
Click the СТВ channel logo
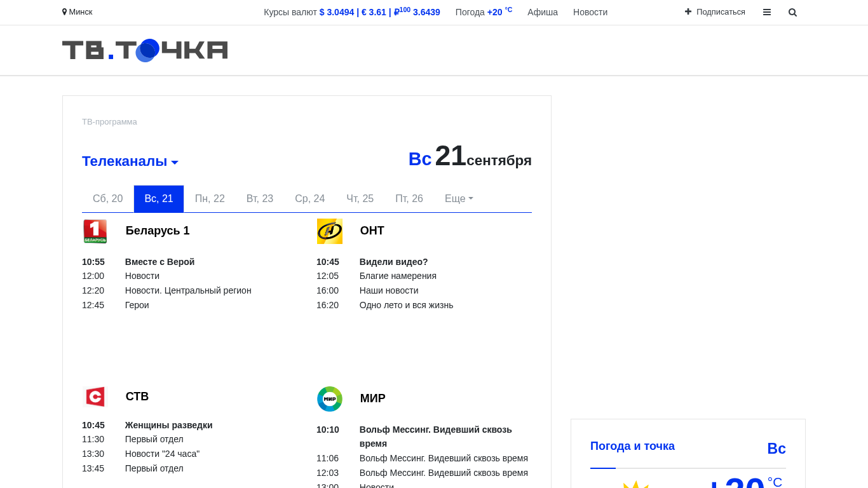[x=95, y=397]
